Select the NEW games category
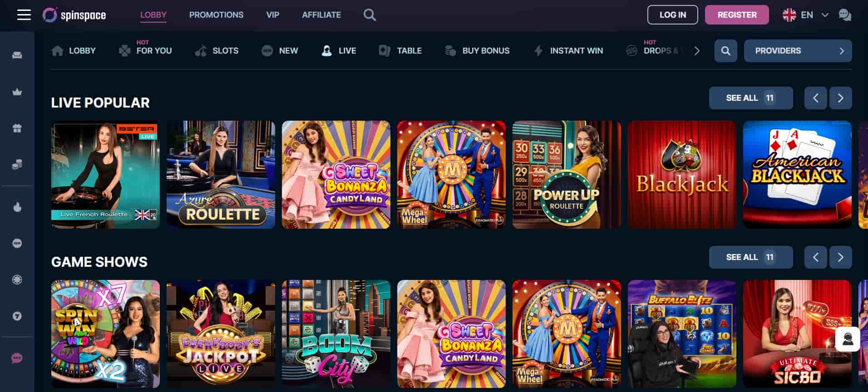The width and height of the screenshot is (868, 392). pos(280,51)
